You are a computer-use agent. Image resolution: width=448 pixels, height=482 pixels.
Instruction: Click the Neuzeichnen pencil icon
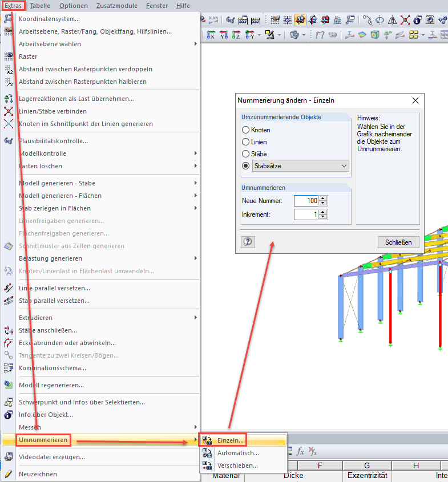(x=9, y=474)
